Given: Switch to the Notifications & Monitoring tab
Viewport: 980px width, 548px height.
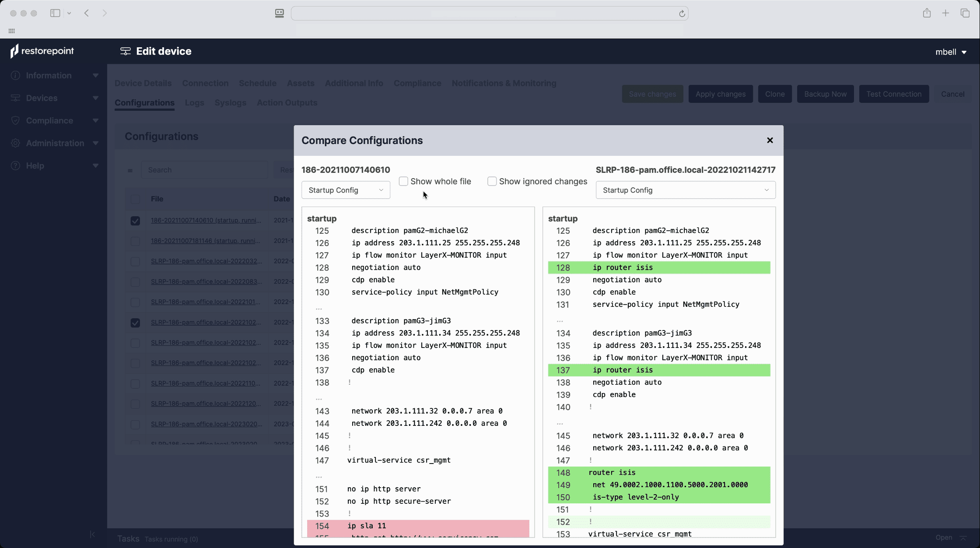Looking at the screenshot, I should (504, 83).
